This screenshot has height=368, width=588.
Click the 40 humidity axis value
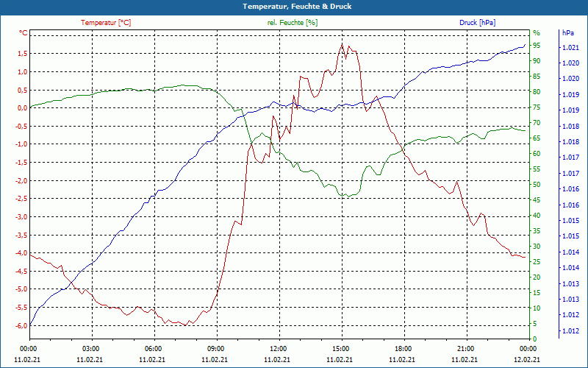tap(537, 216)
